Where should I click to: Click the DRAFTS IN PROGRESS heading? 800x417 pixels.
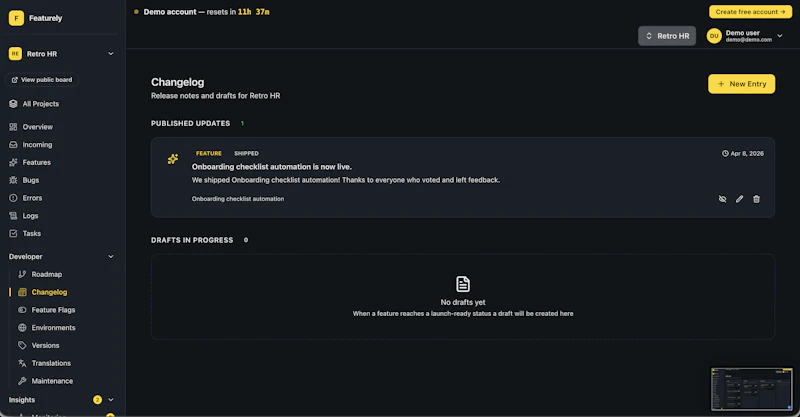click(192, 240)
